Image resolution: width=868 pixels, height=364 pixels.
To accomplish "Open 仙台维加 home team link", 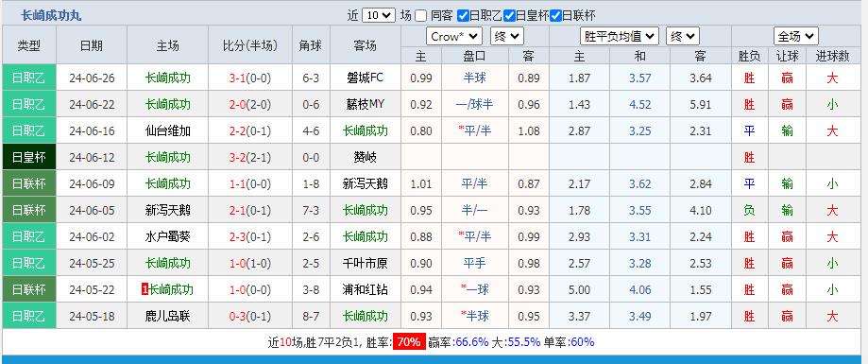I will pos(168,130).
